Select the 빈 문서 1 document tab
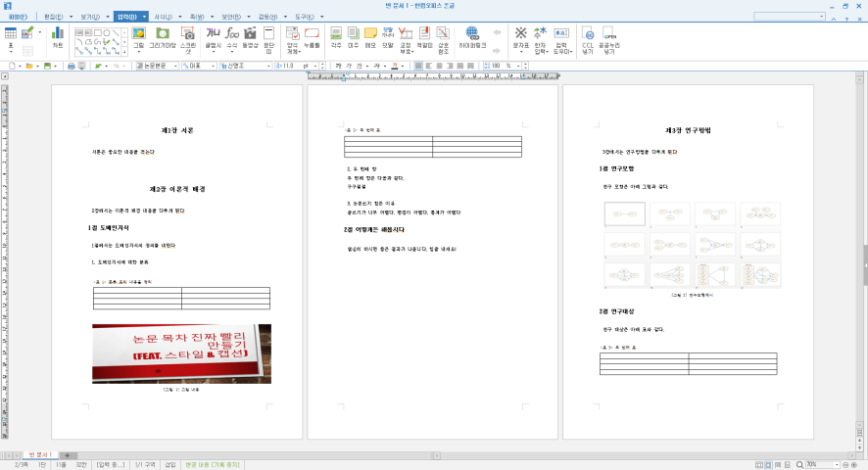 (40, 455)
